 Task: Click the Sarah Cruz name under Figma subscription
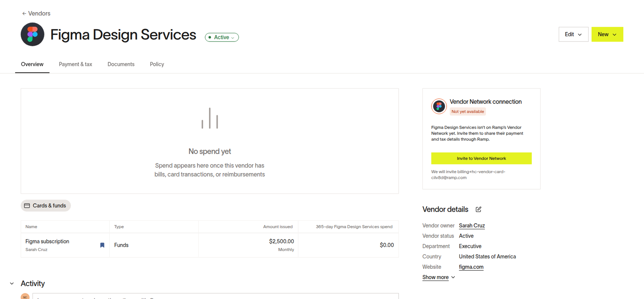pyautogui.click(x=36, y=250)
